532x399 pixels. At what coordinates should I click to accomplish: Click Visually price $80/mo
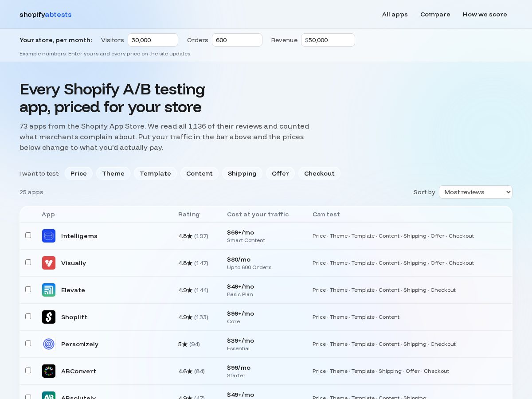tap(239, 259)
